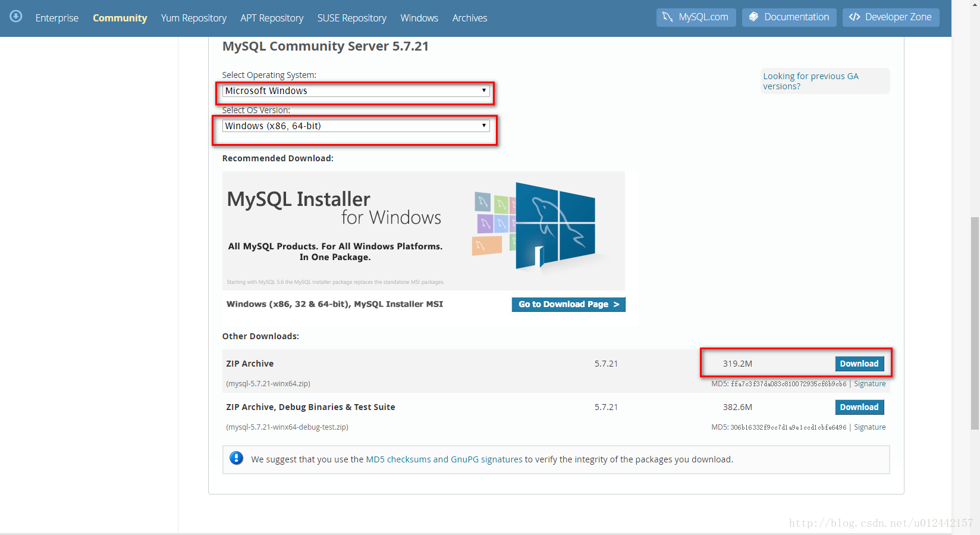
Task: Click the code brackets icon beside Developer Zone
Action: click(x=855, y=17)
